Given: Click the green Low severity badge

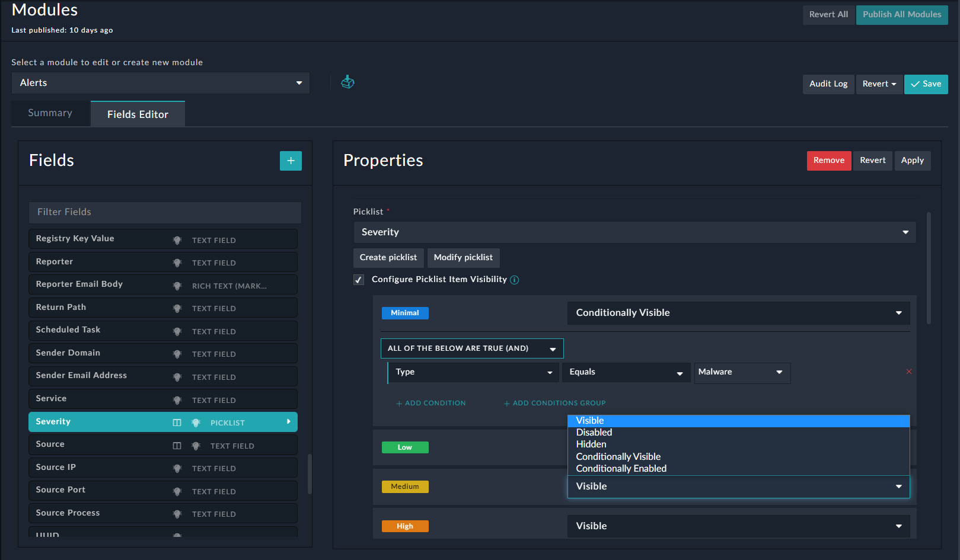Looking at the screenshot, I should tap(405, 447).
